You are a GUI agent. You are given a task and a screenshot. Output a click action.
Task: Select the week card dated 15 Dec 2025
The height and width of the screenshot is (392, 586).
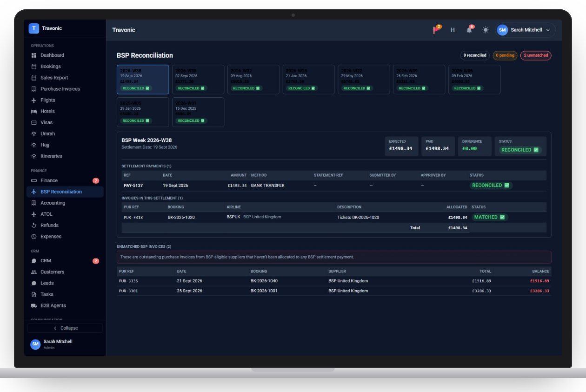[x=198, y=112]
